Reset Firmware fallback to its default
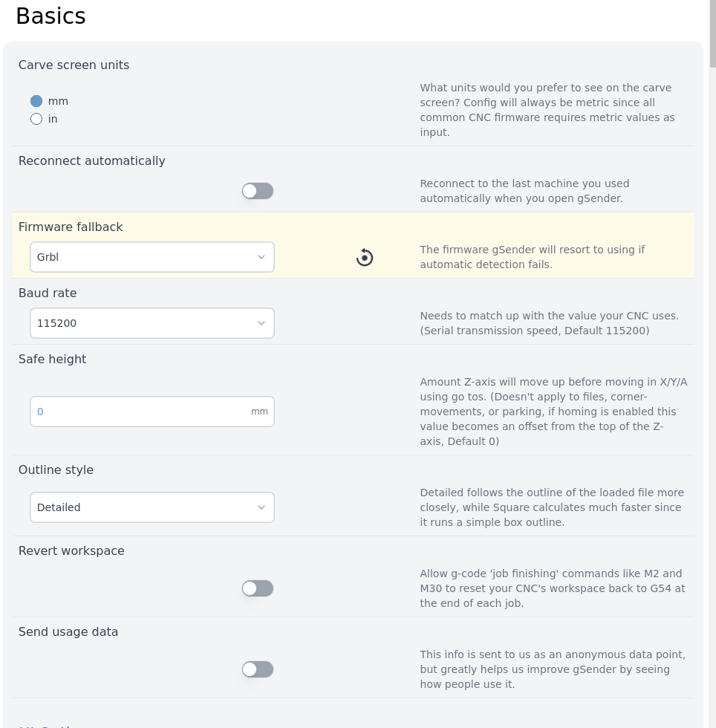 click(364, 258)
